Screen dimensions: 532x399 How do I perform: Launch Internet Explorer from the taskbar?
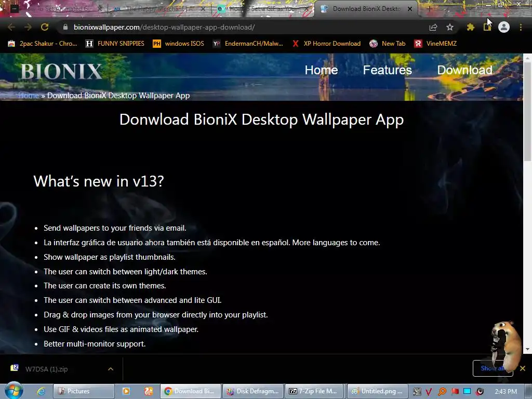(x=41, y=391)
